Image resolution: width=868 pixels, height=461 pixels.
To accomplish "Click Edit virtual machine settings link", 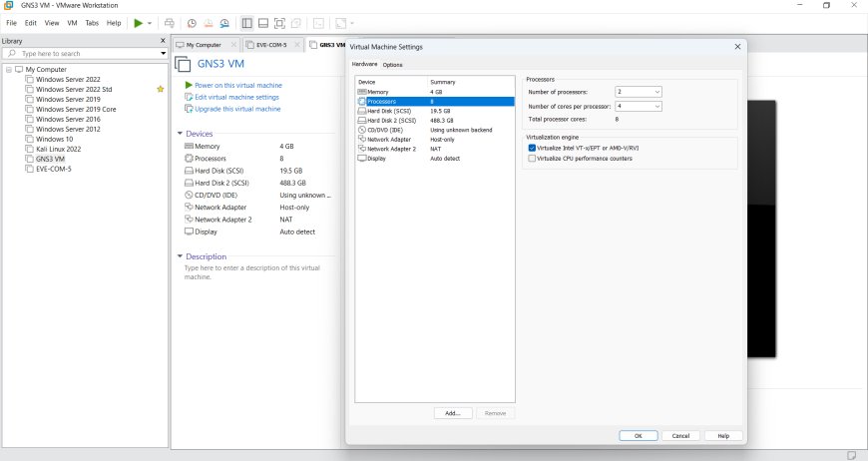I will pos(236,97).
